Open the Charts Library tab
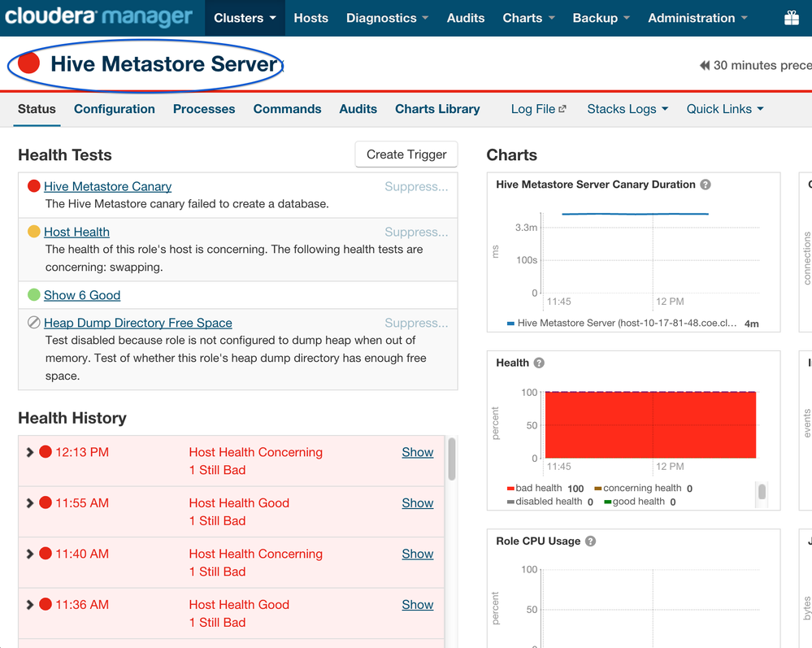 pyautogui.click(x=437, y=109)
